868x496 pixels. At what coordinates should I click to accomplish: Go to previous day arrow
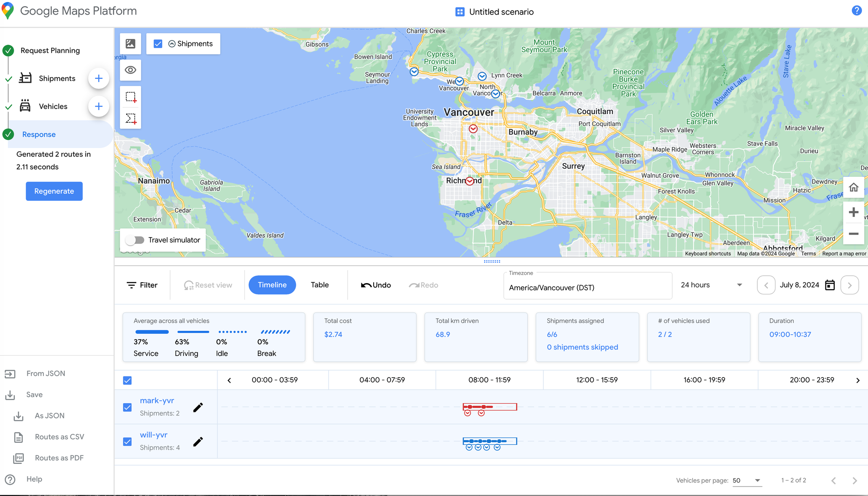766,285
